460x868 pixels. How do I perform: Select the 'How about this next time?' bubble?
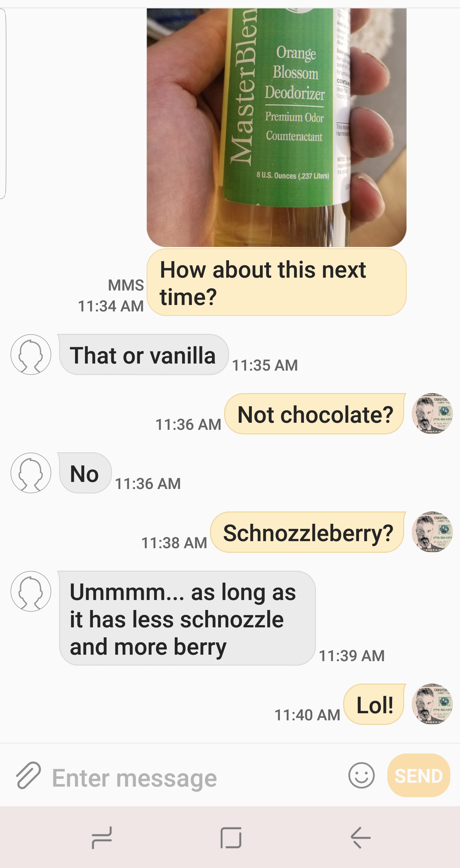pyautogui.click(x=276, y=282)
